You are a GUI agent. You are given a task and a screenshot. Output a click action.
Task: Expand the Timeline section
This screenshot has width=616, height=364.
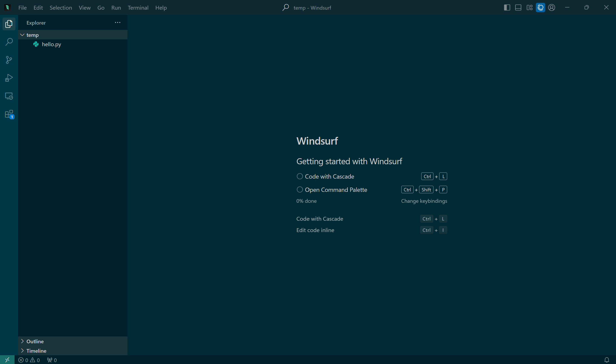coord(73,351)
